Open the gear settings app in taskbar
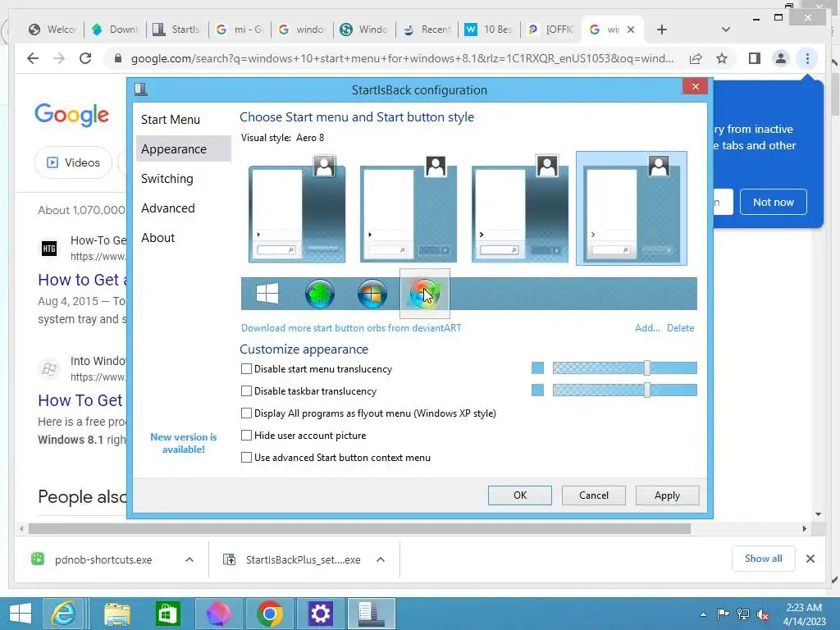 click(321, 614)
